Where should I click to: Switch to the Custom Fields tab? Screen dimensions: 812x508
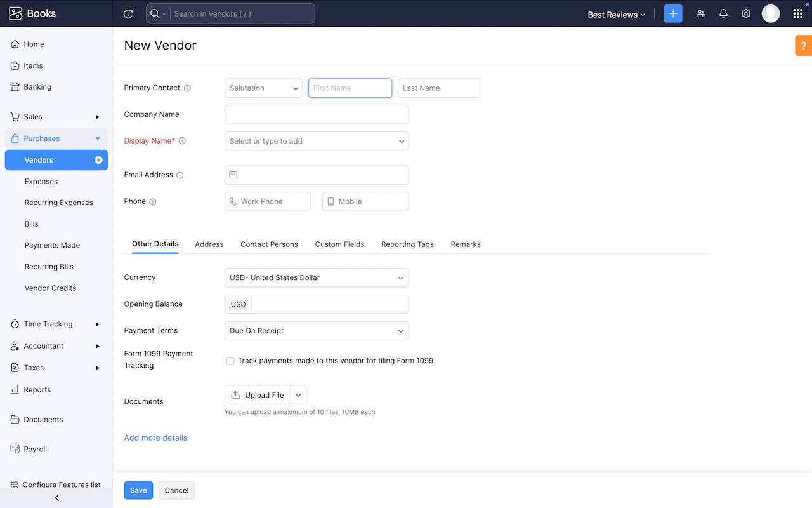pyautogui.click(x=339, y=244)
